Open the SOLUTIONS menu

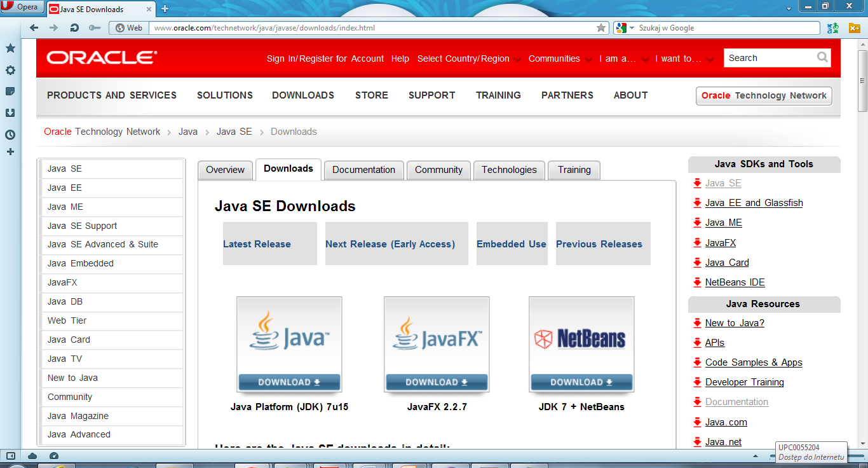coord(225,95)
